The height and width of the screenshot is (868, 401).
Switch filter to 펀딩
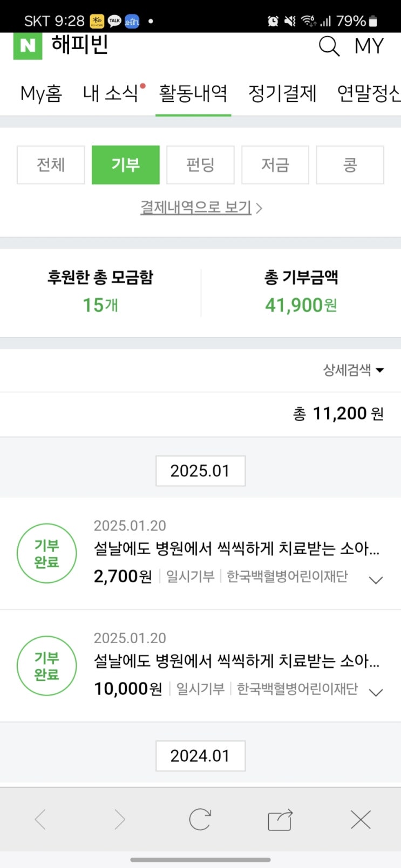tap(200, 165)
